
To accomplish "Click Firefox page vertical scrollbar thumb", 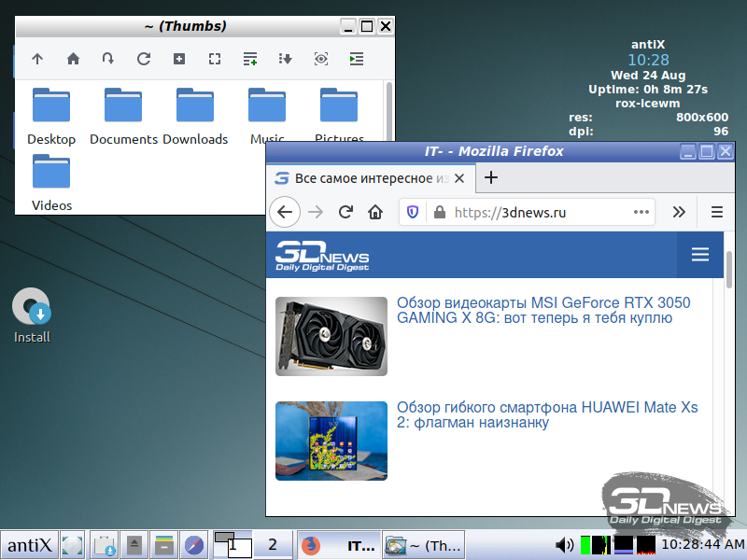I will click(x=729, y=270).
